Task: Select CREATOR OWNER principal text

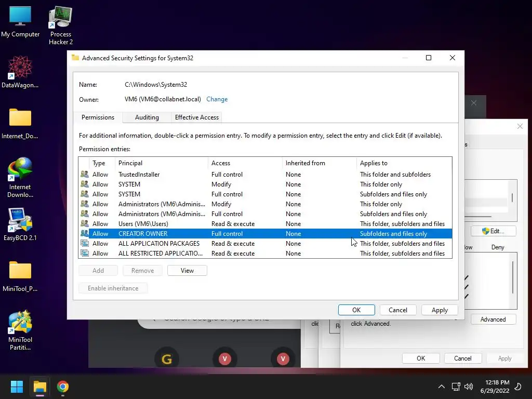Action: point(143,233)
